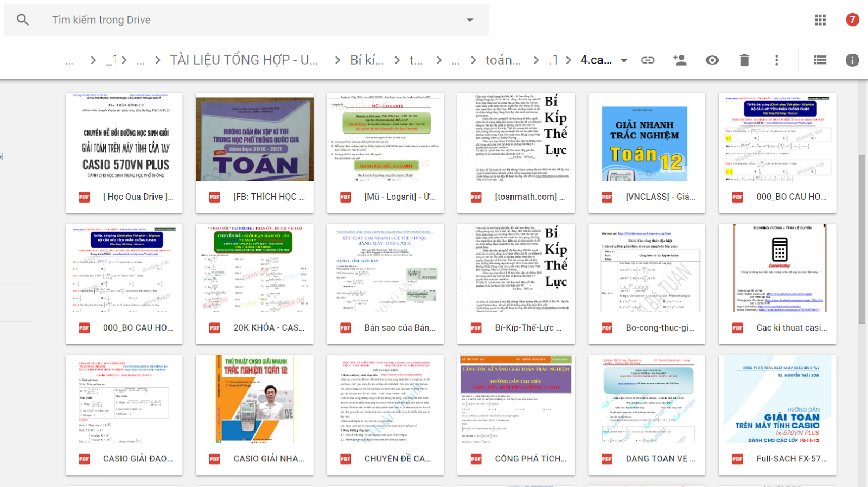Click PDF icon of Bo-cong-thuc-gi file
Screen dimensions: 868x487
coord(607,328)
